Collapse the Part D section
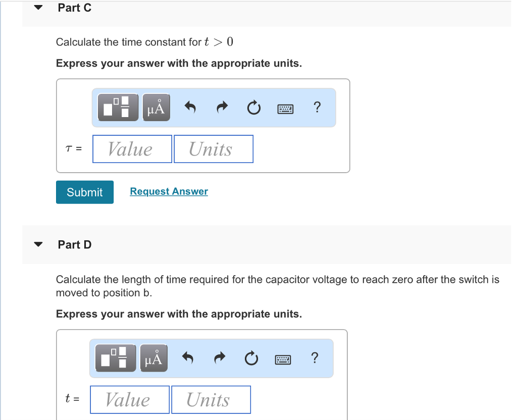This screenshot has width=517, height=420. pos(38,244)
